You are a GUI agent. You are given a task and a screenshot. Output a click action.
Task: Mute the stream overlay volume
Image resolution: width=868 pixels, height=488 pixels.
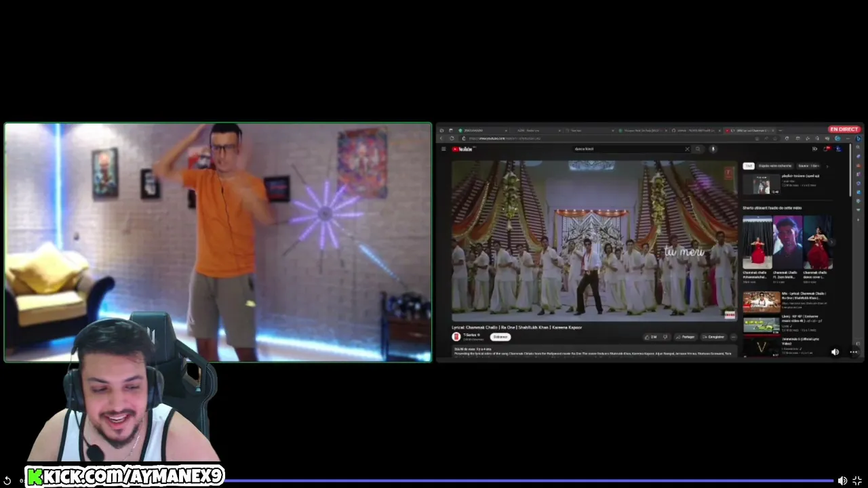(x=835, y=352)
